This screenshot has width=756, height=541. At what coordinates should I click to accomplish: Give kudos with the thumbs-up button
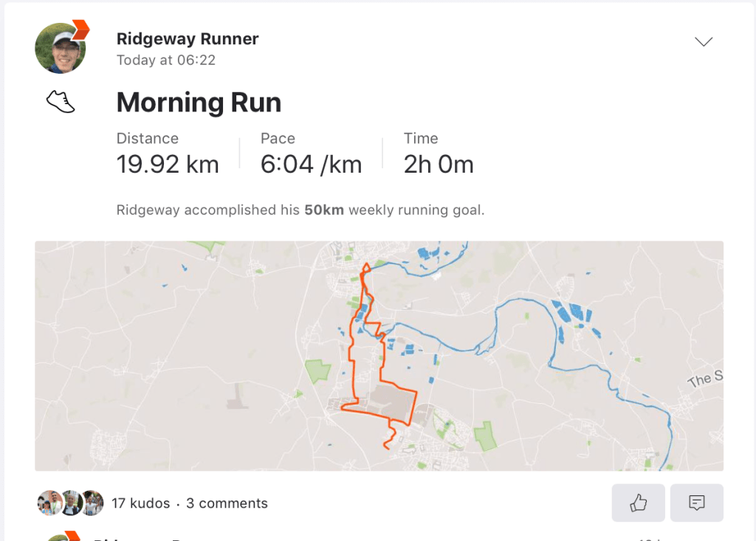coord(638,503)
